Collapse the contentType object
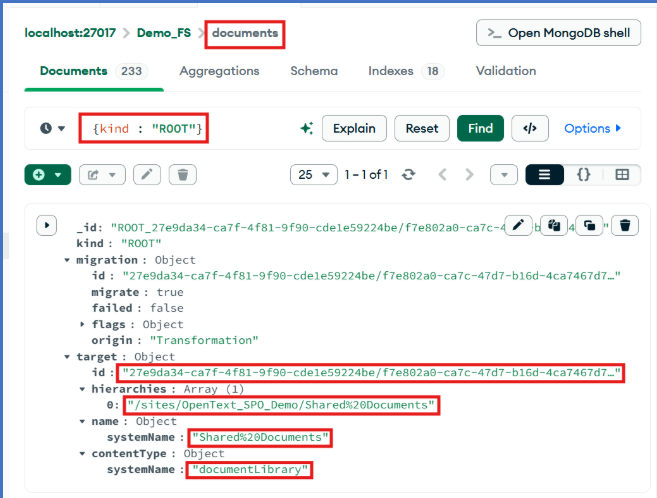Image resolution: width=657 pixels, height=498 pixels. (x=82, y=454)
